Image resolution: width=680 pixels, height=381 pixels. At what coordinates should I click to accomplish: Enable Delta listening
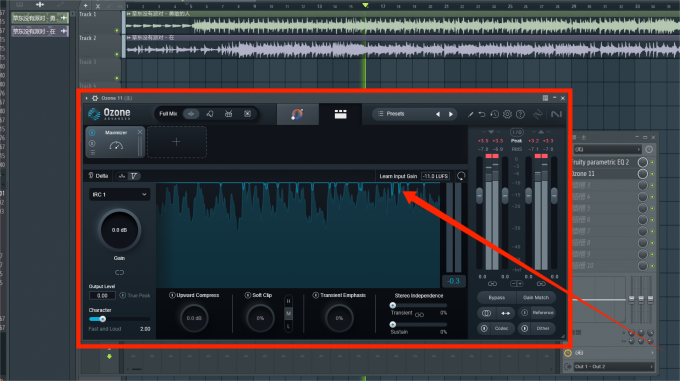click(x=98, y=176)
